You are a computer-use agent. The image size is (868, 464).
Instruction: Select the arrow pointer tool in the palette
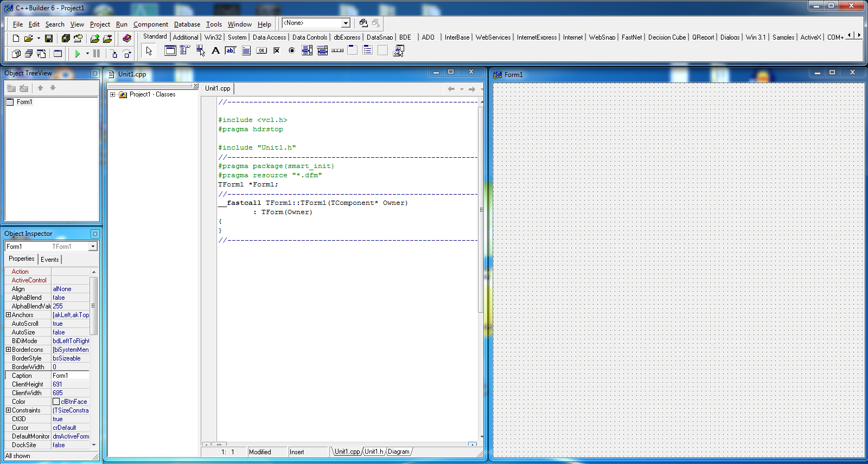[x=149, y=51]
